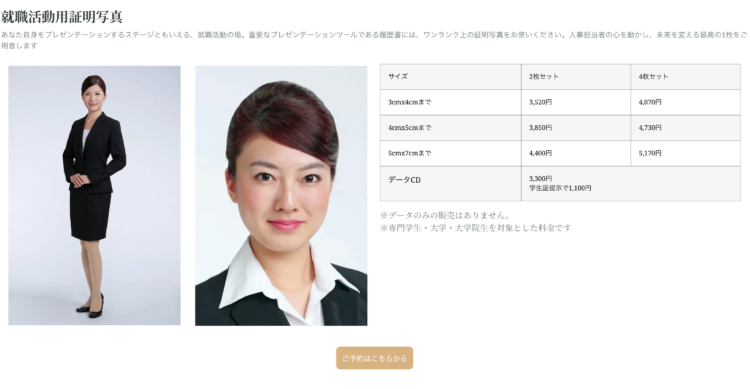Screen dimensions: 750x389
Task: Click the 4cmx5cmまで size cell
Action: (451, 128)
